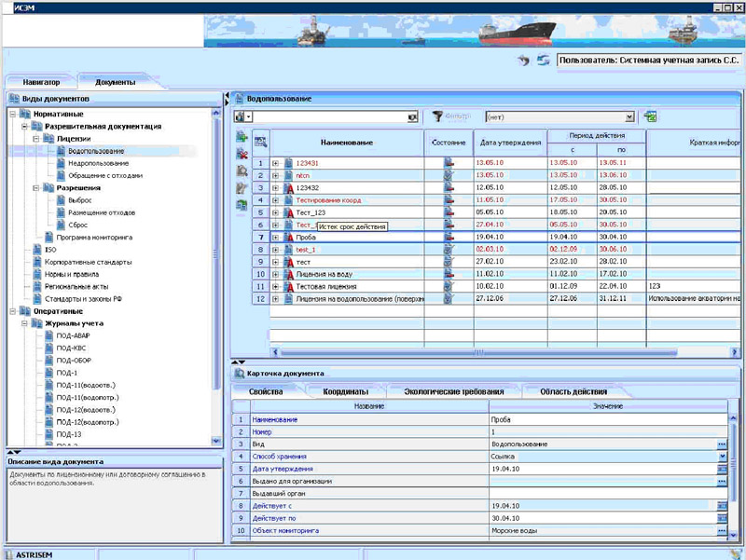Open the search field type dropdown arrow
Image resolution: width=746 pixels, height=560 pixels.
pos(249,117)
